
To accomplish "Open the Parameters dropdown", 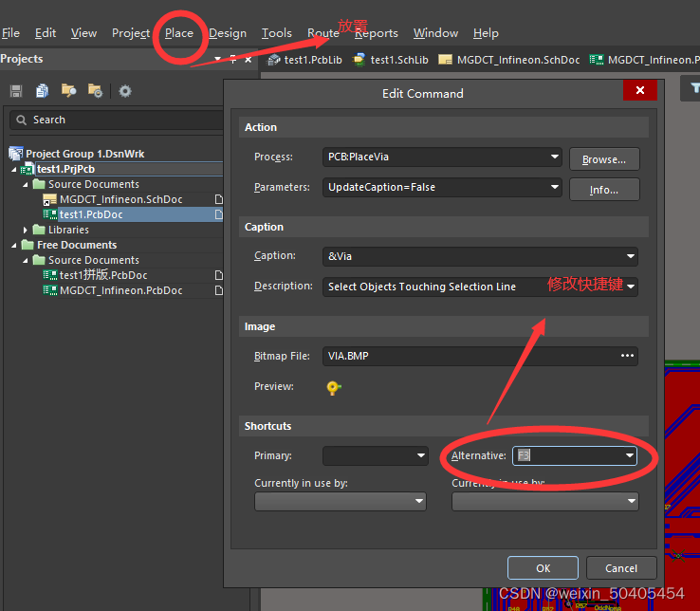I will pos(555,187).
